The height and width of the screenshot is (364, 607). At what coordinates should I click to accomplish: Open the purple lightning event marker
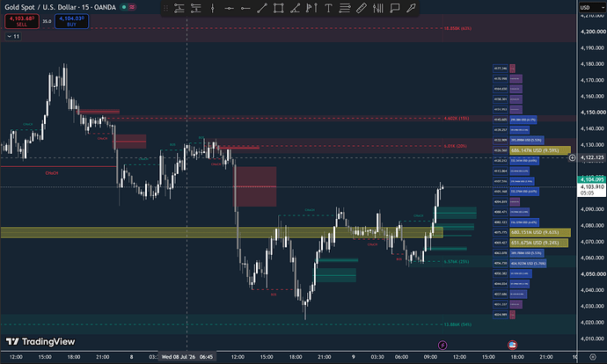[442, 345]
